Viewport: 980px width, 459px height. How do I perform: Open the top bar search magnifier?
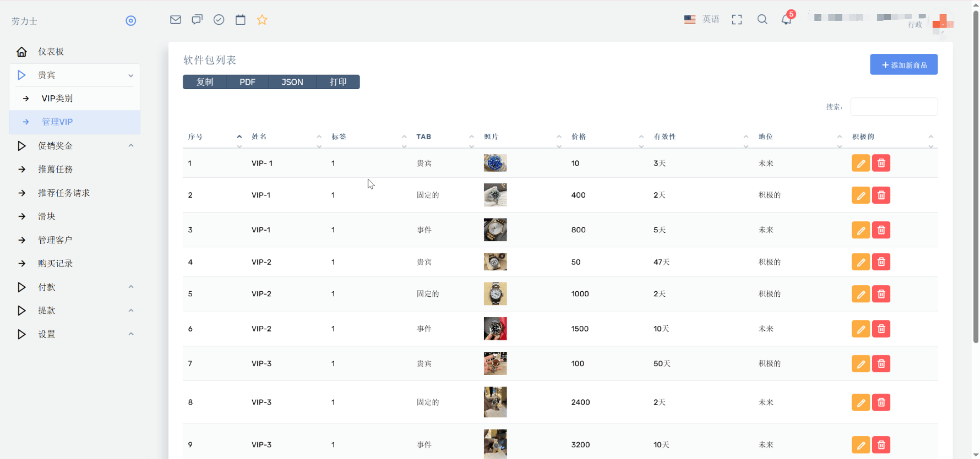pyautogui.click(x=762, y=20)
